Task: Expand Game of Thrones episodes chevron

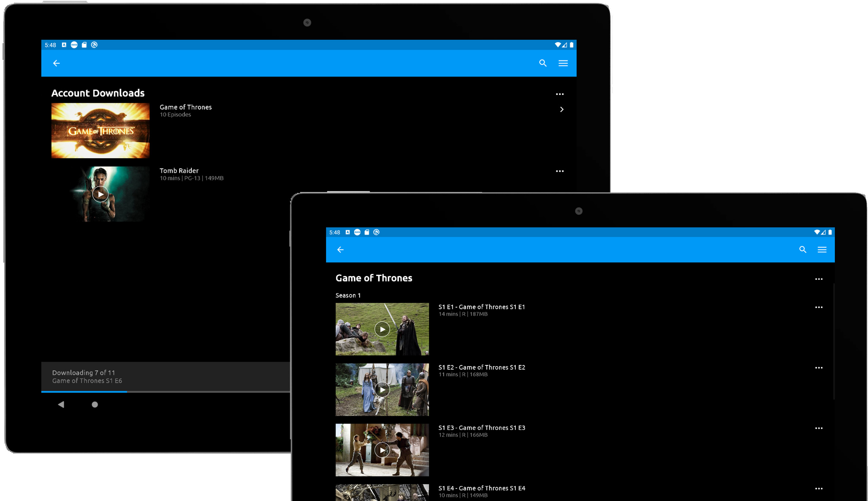Action: coord(562,110)
